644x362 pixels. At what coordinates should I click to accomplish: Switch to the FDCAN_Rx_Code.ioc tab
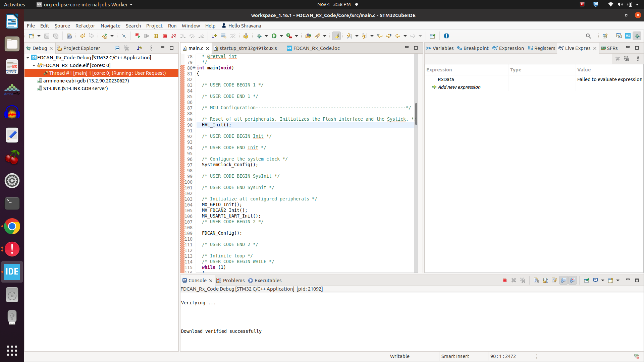click(316, 48)
